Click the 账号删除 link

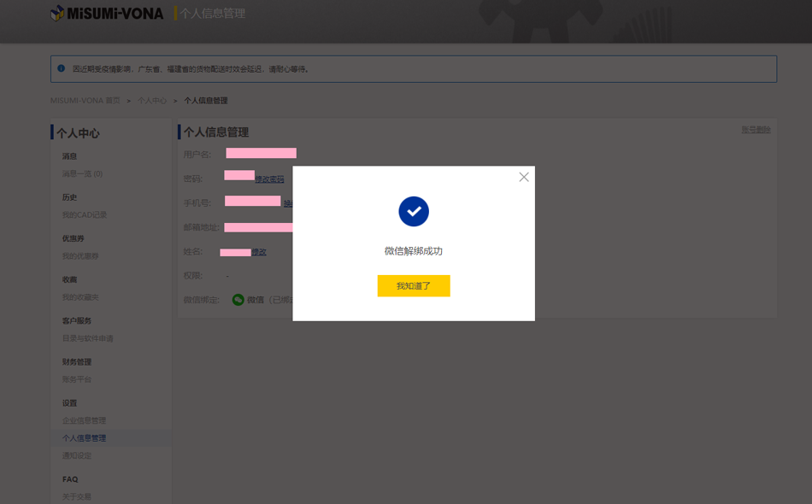[756, 130]
